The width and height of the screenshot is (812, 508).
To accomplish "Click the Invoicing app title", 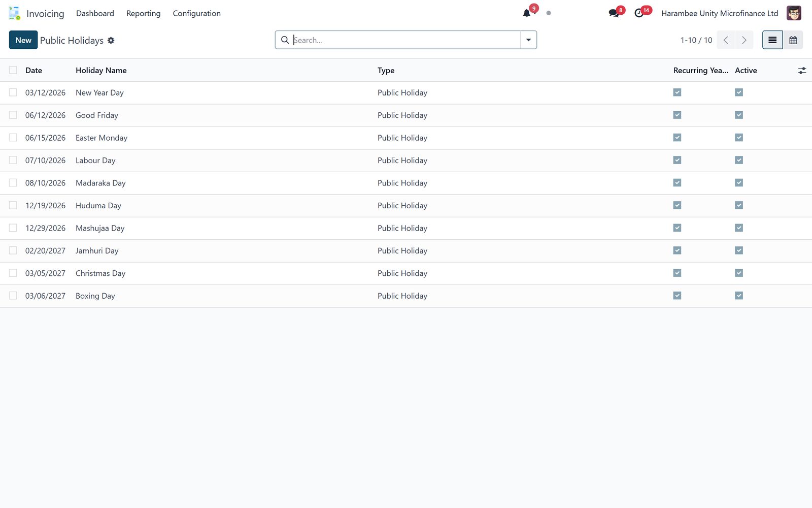I will point(45,13).
